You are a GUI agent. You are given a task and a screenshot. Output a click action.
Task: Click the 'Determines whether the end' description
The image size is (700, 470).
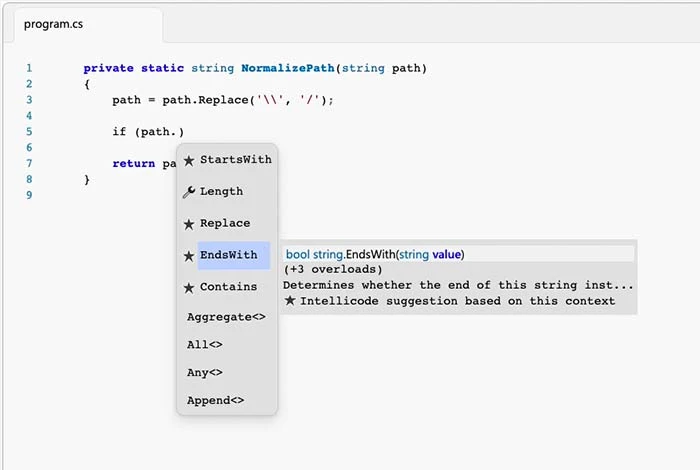(x=458, y=285)
